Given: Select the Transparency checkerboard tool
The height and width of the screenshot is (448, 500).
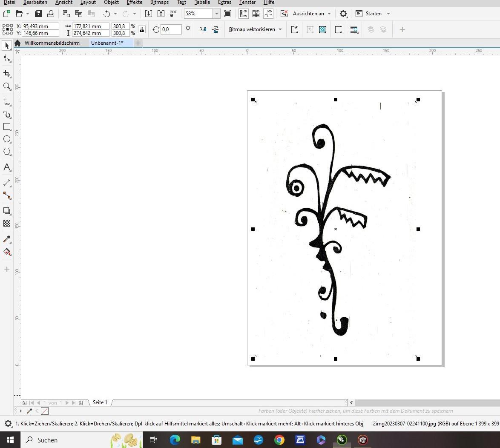Looking at the screenshot, I should point(7,223).
